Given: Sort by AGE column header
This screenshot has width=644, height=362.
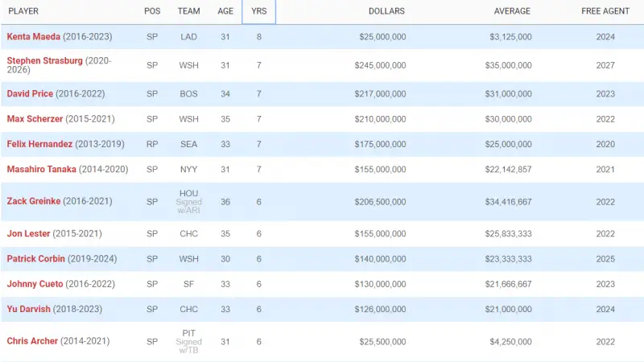Looking at the screenshot, I should pos(225,11).
